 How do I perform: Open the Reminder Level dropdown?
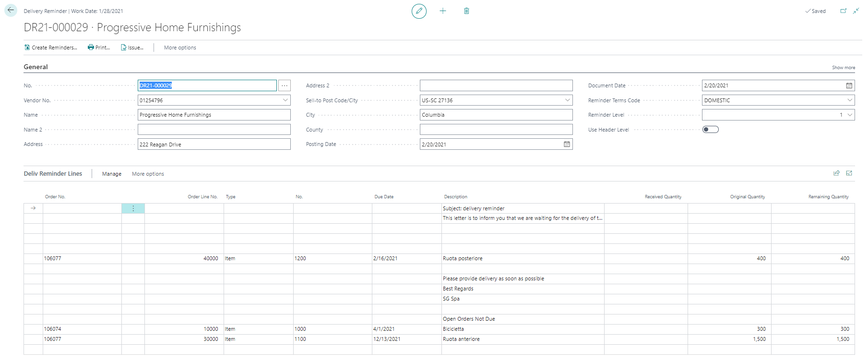850,115
